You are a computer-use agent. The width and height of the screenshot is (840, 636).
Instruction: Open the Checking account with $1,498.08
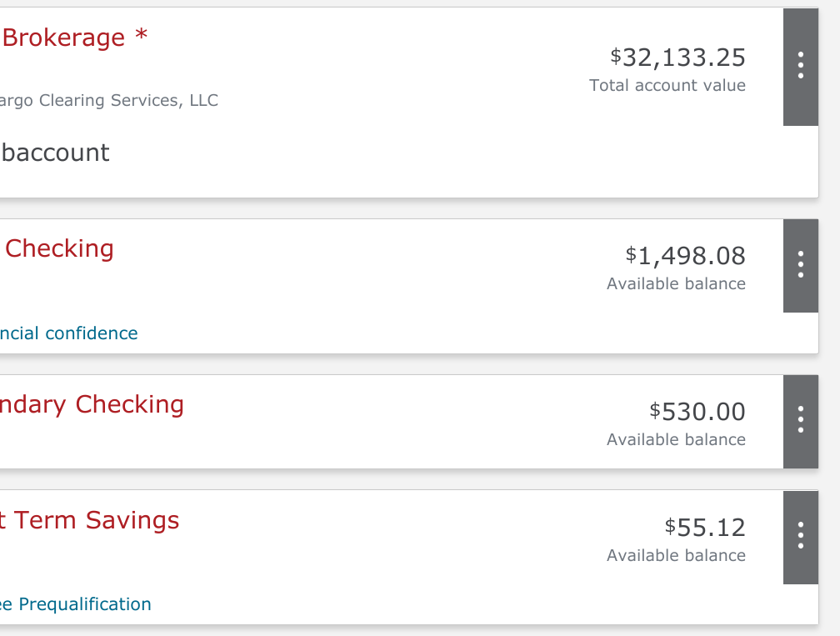(59, 248)
